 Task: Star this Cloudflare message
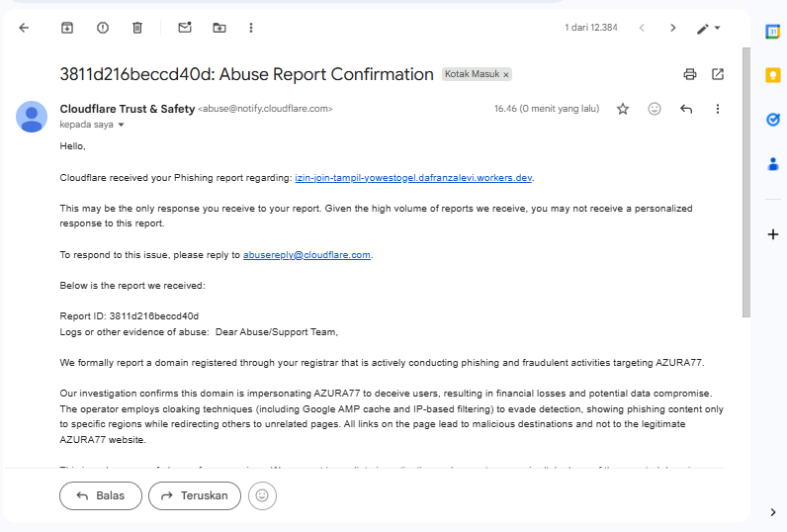[623, 109]
